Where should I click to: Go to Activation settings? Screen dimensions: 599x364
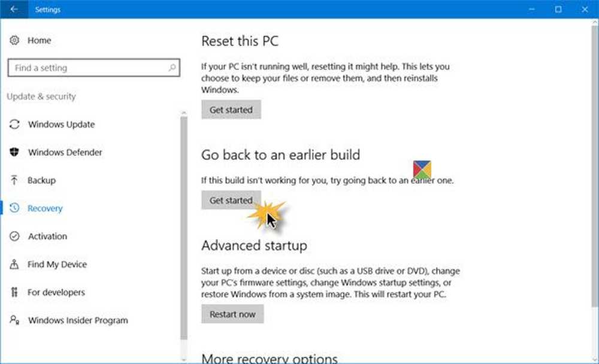[x=47, y=236]
